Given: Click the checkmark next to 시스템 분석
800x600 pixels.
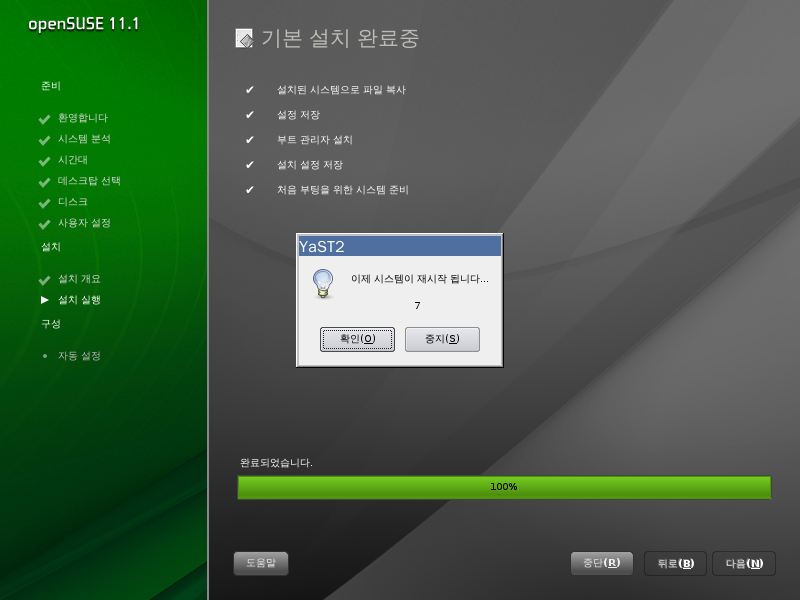Looking at the screenshot, I should tap(44, 140).
